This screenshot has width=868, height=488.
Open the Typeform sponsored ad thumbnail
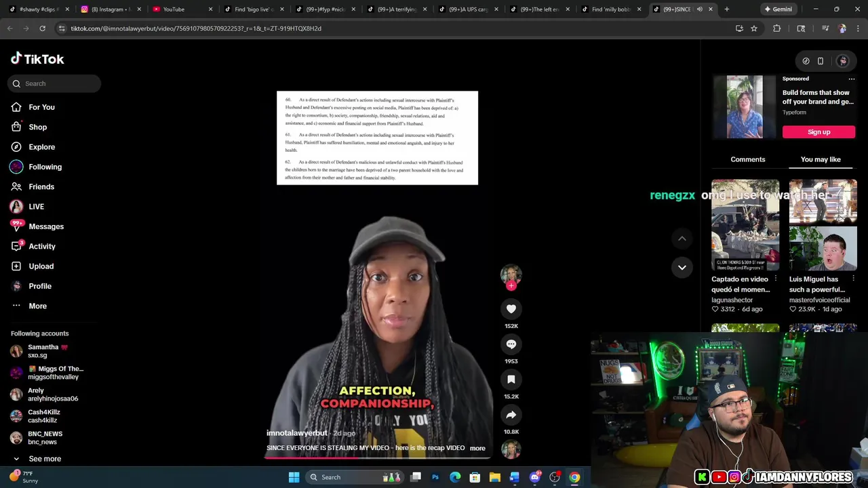pos(745,107)
